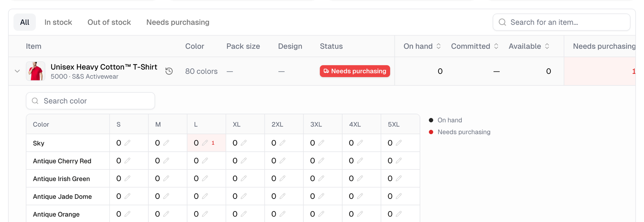Edit Antique Irish Green L quantity pencil
Viewport: 644px width, 222px height.
tap(205, 178)
